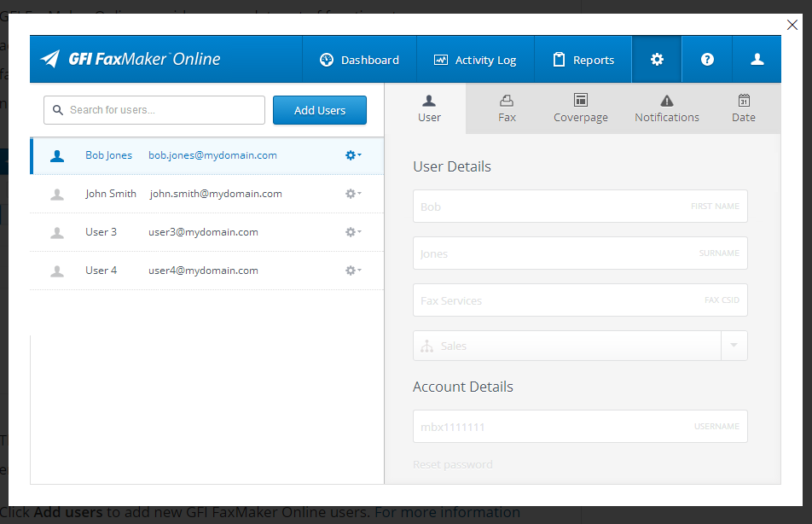Click the user4@mydomain.com email
The image size is (812, 524).
click(203, 270)
